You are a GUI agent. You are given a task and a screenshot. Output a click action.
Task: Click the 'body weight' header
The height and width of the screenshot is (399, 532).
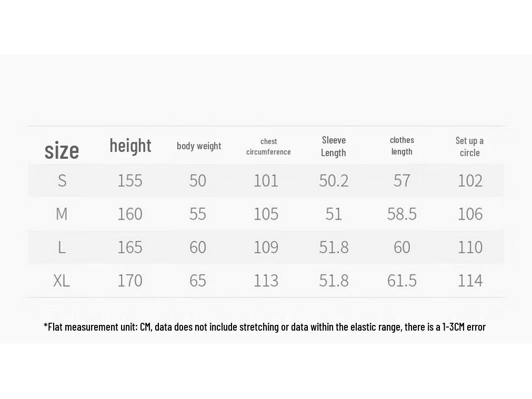click(199, 146)
